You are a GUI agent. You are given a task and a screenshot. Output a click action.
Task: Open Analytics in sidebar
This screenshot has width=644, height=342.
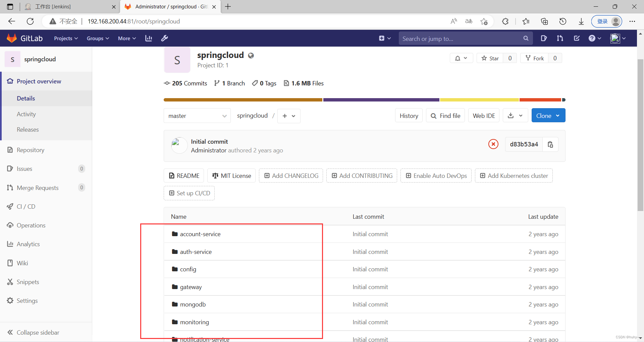click(28, 244)
